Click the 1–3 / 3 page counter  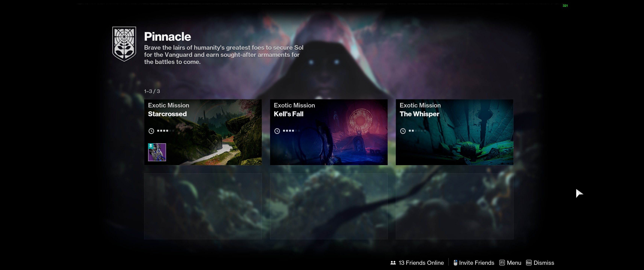tap(152, 91)
